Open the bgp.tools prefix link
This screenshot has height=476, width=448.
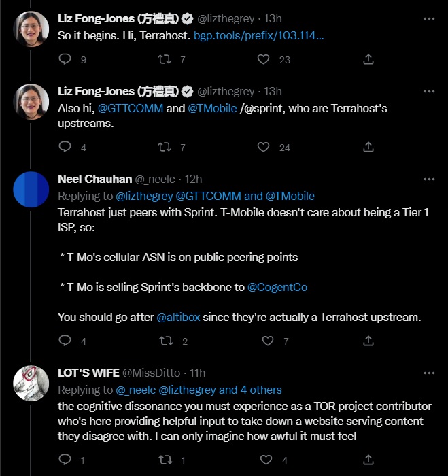point(259,35)
